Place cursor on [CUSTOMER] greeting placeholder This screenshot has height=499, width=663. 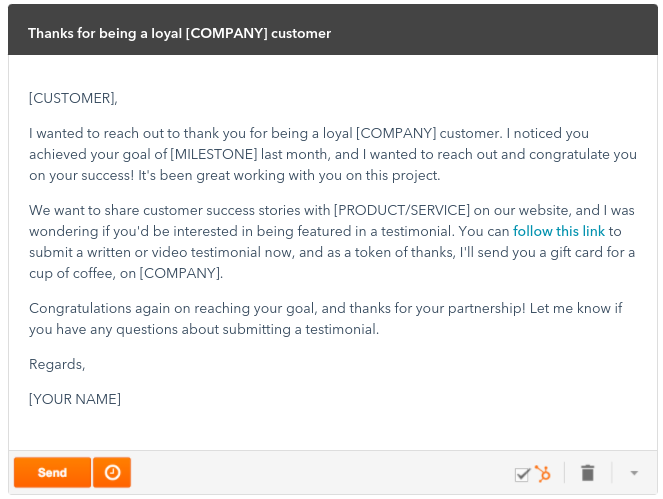click(73, 98)
